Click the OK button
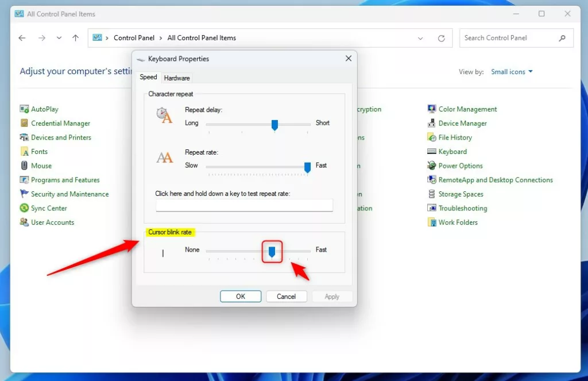 click(241, 296)
